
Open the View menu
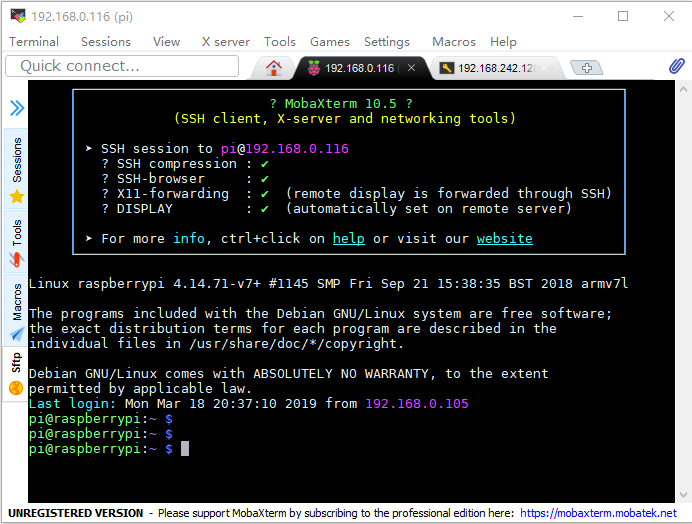(166, 41)
